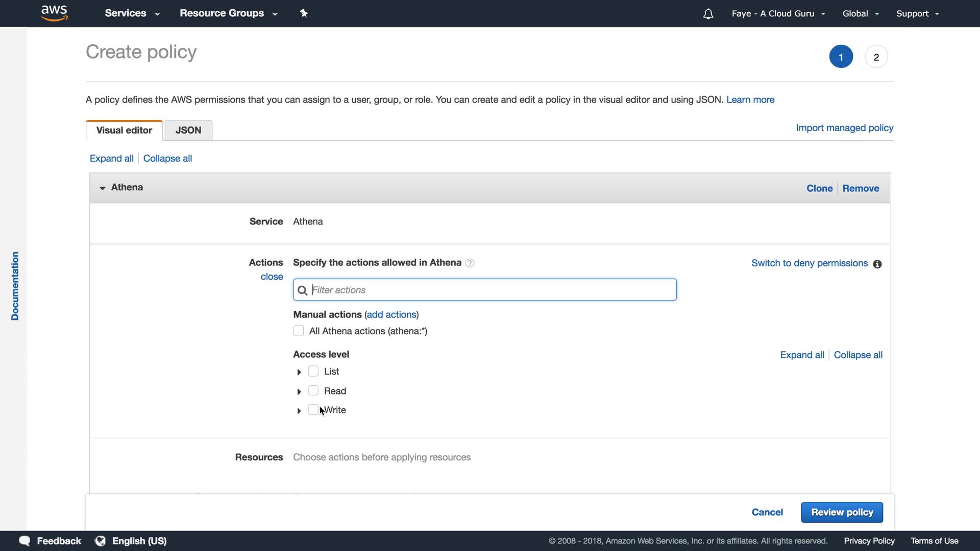The width and height of the screenshot is (980, 551).
Task: Click the globe language icon
Action: (101, 541)
